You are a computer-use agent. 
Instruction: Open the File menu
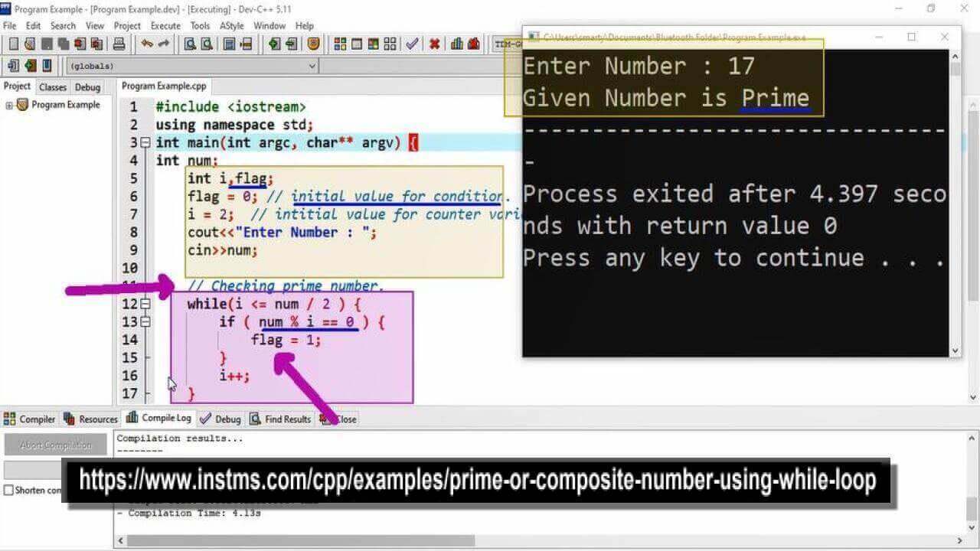point(9,25)
